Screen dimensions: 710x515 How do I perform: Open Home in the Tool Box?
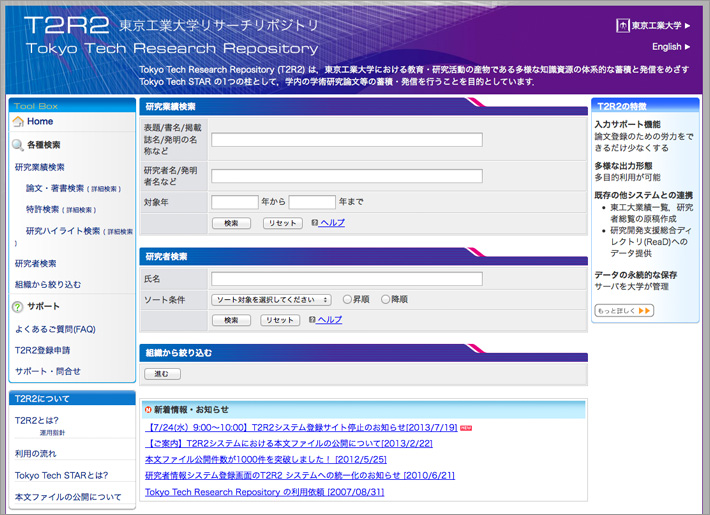[x=40, y=121]
